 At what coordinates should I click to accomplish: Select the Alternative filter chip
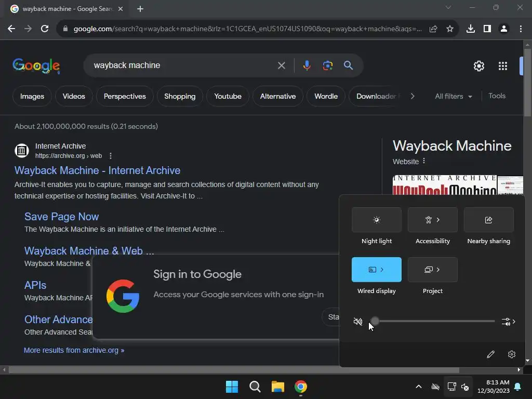(x=278, y=96)
